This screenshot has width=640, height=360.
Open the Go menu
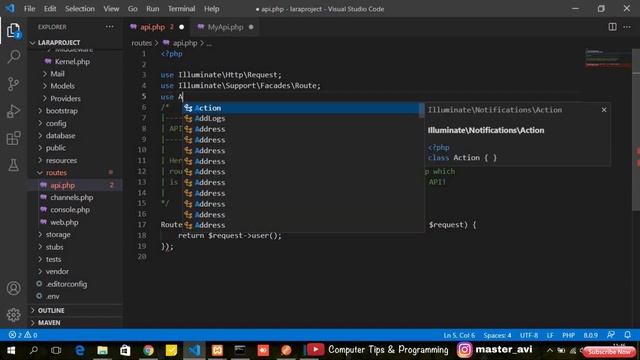pyautogui.click(x=133, y=9)
